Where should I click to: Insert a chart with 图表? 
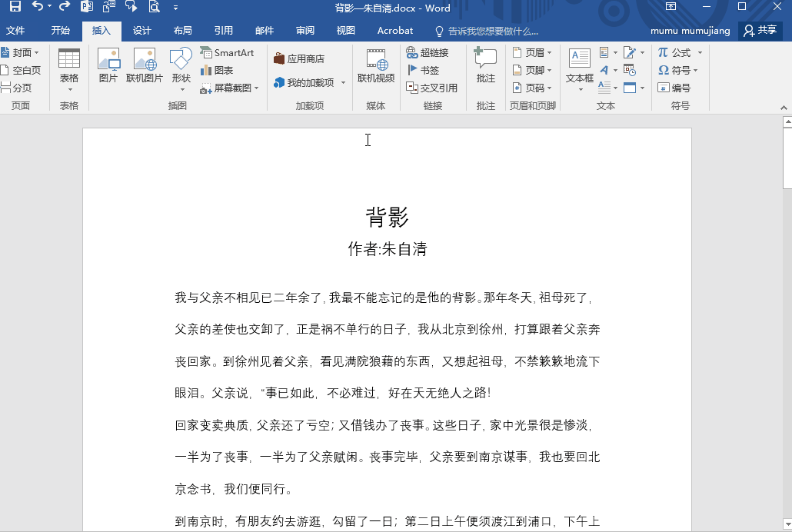pos(217,70)
